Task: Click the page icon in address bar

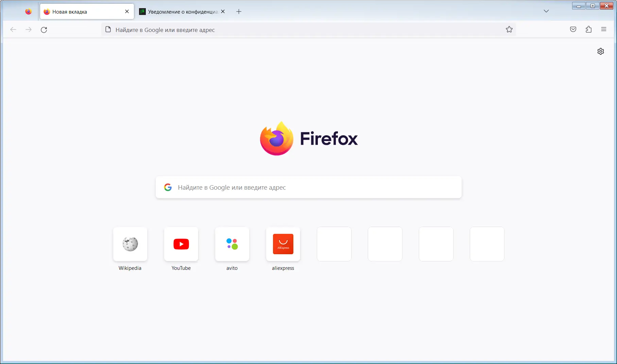Action: tap(108, 30)
